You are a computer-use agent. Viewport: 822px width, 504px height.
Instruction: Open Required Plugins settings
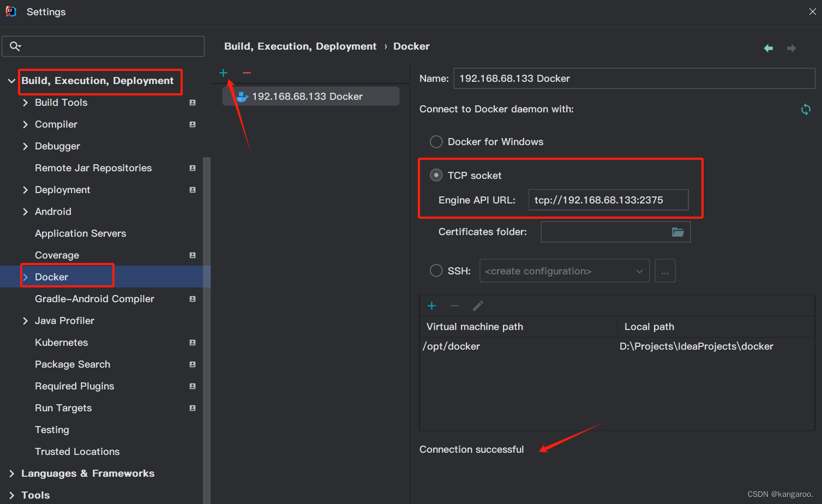coord(74,386)
